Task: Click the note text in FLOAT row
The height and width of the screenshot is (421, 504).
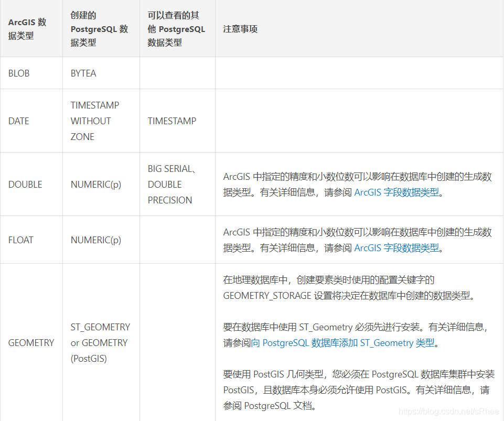Action: 358,240
